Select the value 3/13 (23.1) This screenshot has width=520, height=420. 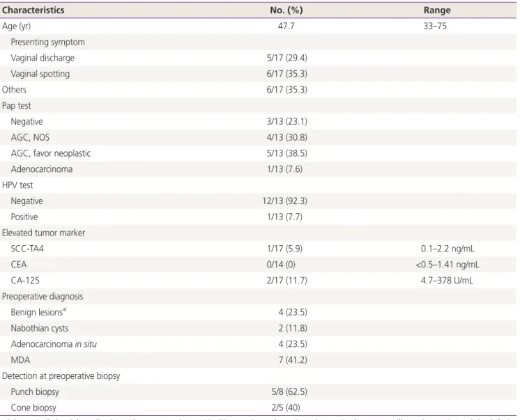pyautogui.click(x=287, y=122)
